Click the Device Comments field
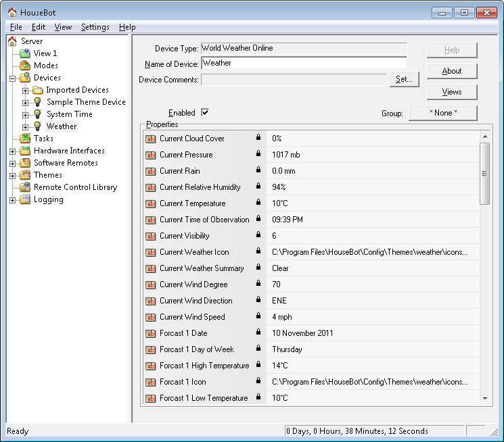This screenshot has width=504, height=442. [x=294, y=80]
